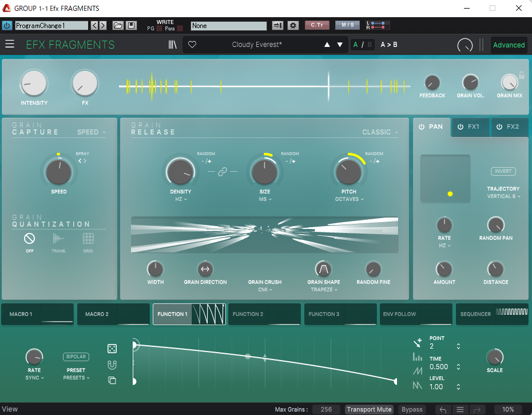532x415 pixels.
Task: Click the redo arrow in status bar
Action: pos(477,410)
